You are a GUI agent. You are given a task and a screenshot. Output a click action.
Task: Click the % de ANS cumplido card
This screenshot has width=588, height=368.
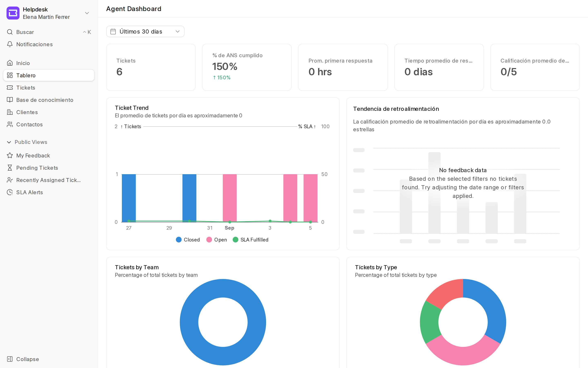pos(247,67)
